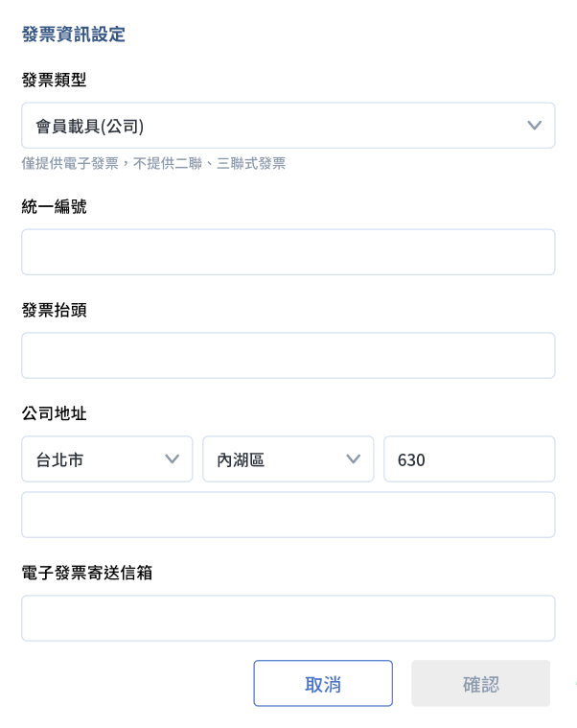Image resolution: width=577 pixels, height=728 pixels.
Task: Click the 電子發票寄送信箱 field label
Action: pyautogui.click(x=87, y=573)
